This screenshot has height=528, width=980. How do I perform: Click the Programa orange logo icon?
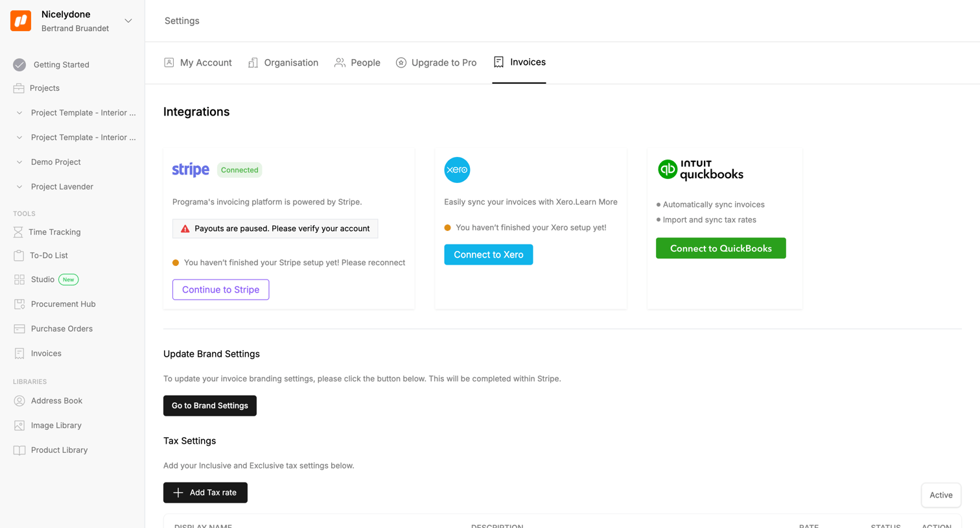pos(21,21)
